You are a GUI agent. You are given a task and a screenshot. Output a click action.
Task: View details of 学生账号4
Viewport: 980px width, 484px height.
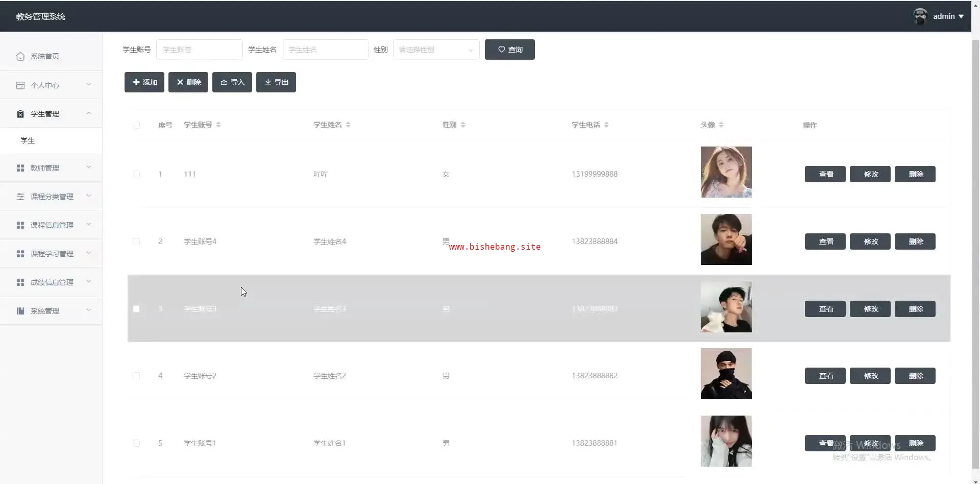click(x=825, y=241)
